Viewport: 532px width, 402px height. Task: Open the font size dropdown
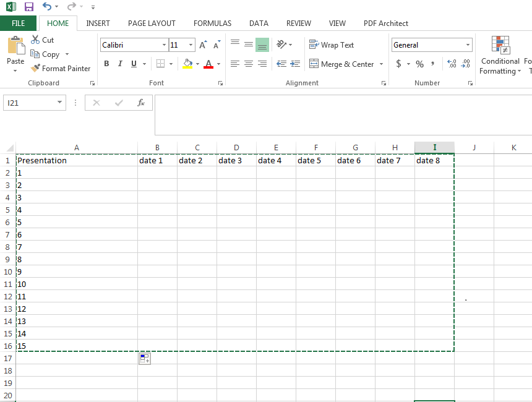(x=189, y=45)
